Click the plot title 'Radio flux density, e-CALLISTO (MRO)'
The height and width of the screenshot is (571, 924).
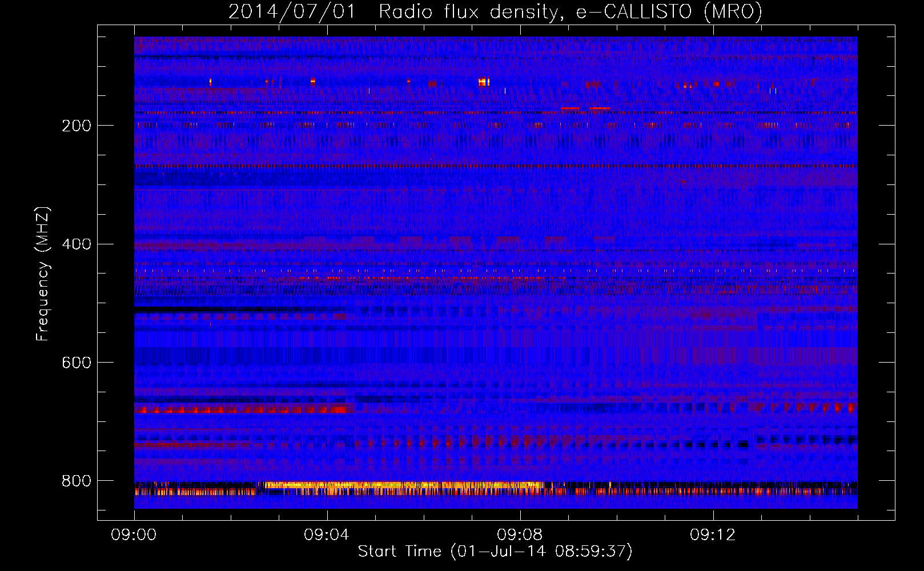(571, 11)
